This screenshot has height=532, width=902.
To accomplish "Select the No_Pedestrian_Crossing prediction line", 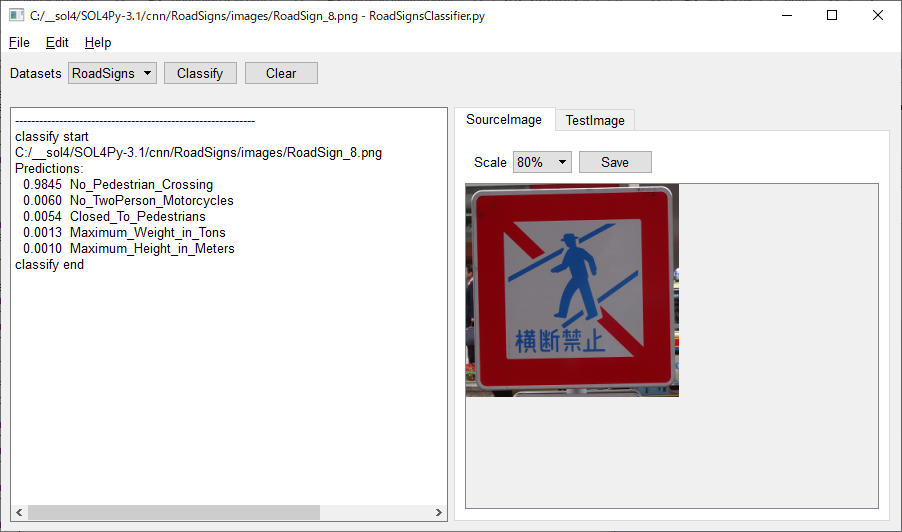I will tap(118, 185).
